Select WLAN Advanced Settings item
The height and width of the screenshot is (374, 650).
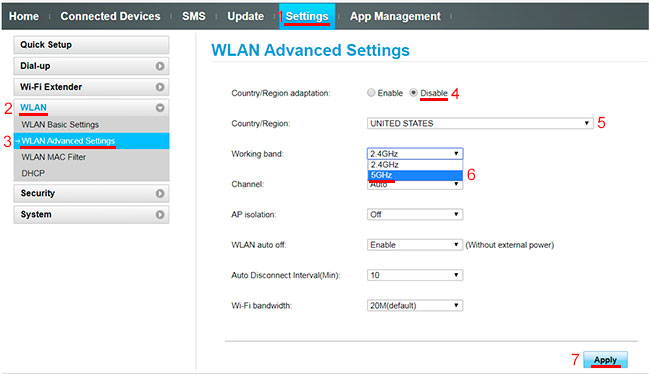coord(91,141)
